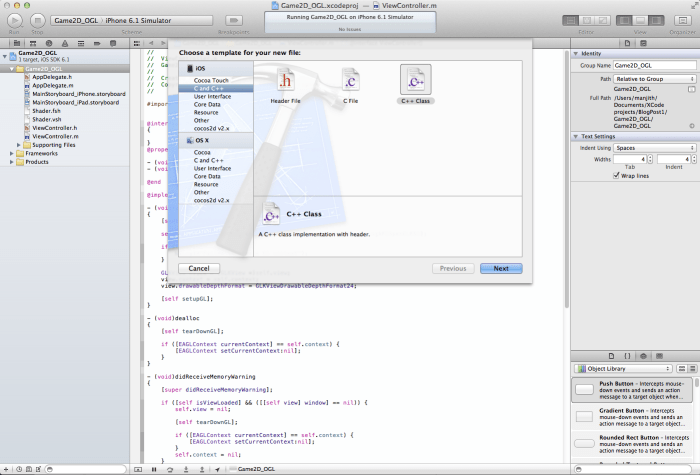Viewport: 700px width, 475px height.
Task: Open the Scheme selector Game2D_OGL iPhone 6.1 Simulator
Action: pyautogui.click(x=132, y=21)
